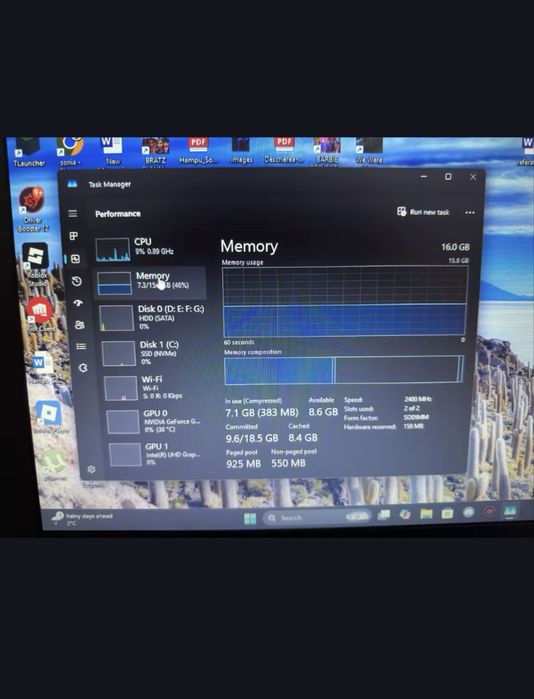Image resolution: width=534 pixels, height=699 pixels.
Task: Open Task Manager Settings gear icon
Action: (x=91, y=469)
